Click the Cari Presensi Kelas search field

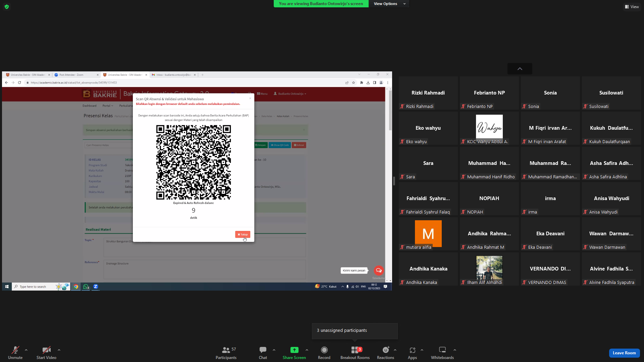pyautogui.click(x=109, y=145)
